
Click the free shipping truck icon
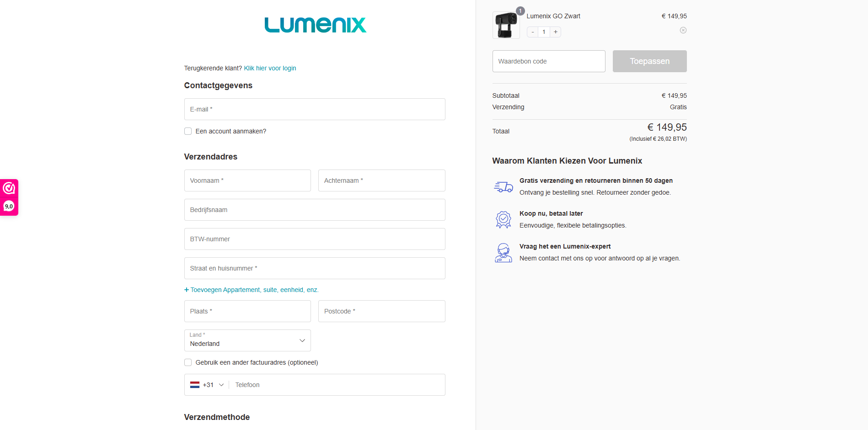pos(504,186)
